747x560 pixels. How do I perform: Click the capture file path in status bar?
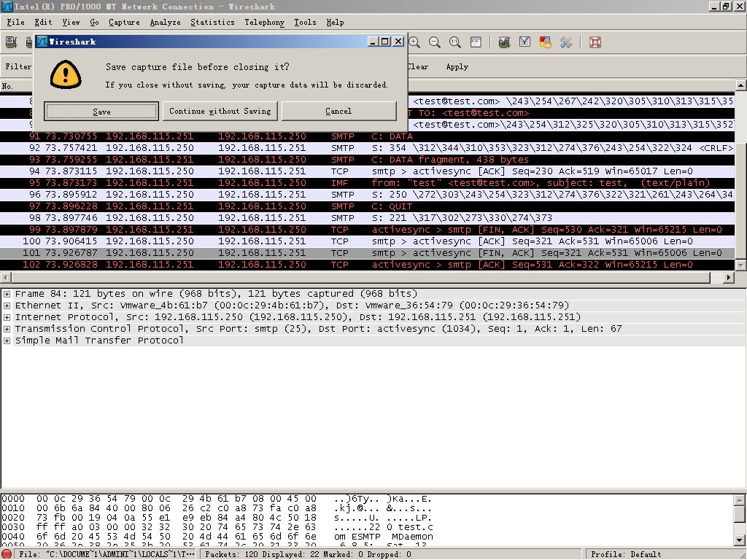(107, 554)
